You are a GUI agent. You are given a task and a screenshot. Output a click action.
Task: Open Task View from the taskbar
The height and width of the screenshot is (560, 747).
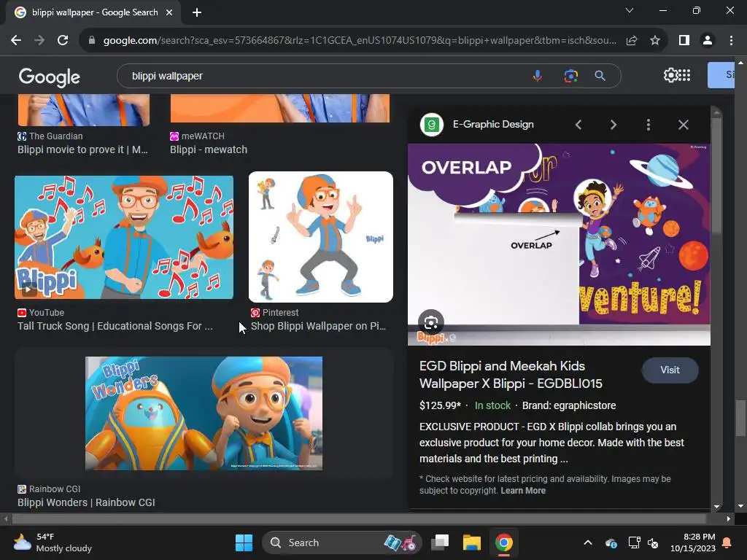pyautogui.click(x=440, y=542)
